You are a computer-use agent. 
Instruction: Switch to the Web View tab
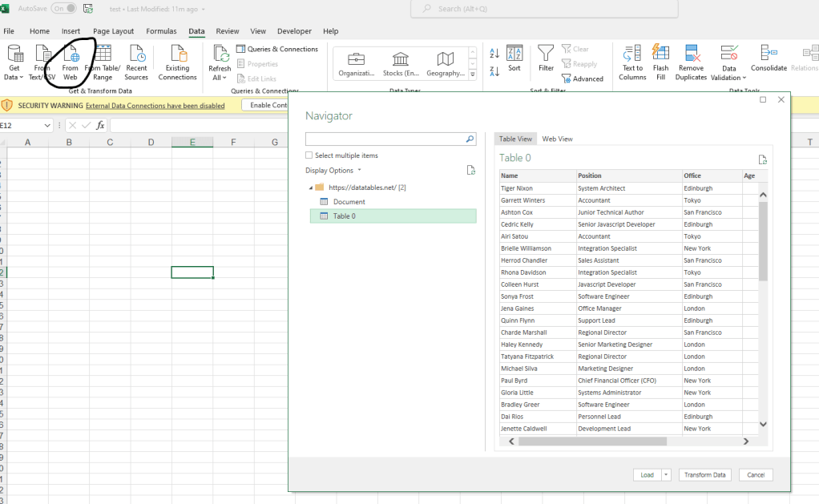557,139
